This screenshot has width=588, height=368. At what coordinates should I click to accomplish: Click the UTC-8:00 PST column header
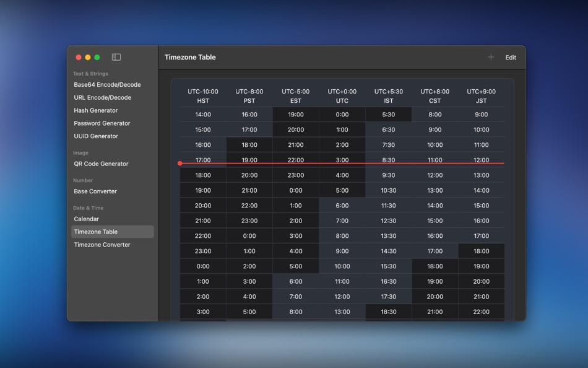pos(249,95)
